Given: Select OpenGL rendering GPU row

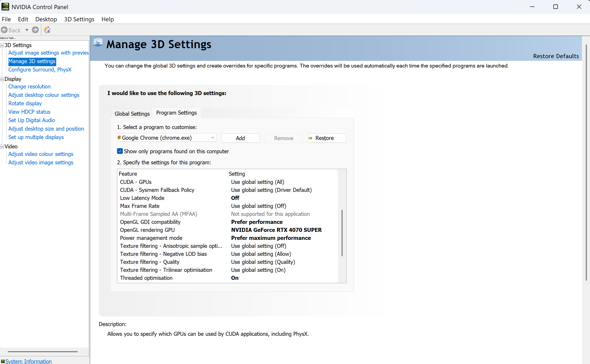Looking at the screenshot, I should [x=227, y=230].
